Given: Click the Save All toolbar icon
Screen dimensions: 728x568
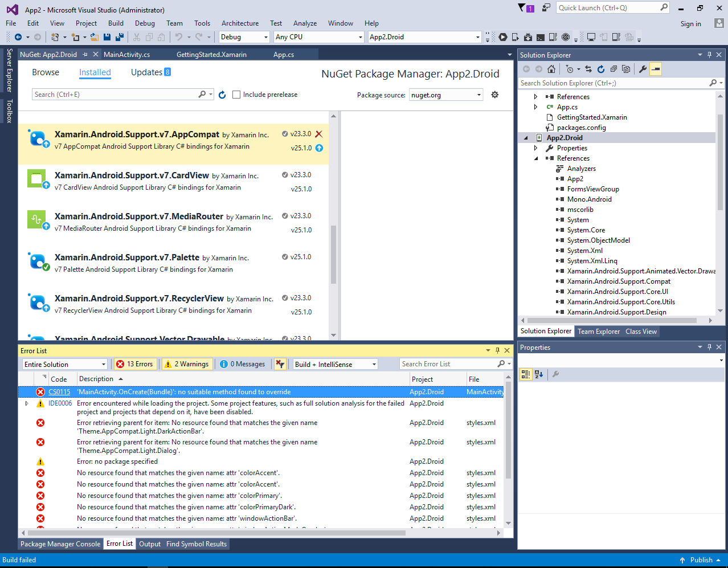Looking at the screenshot, I should point(120,37).
